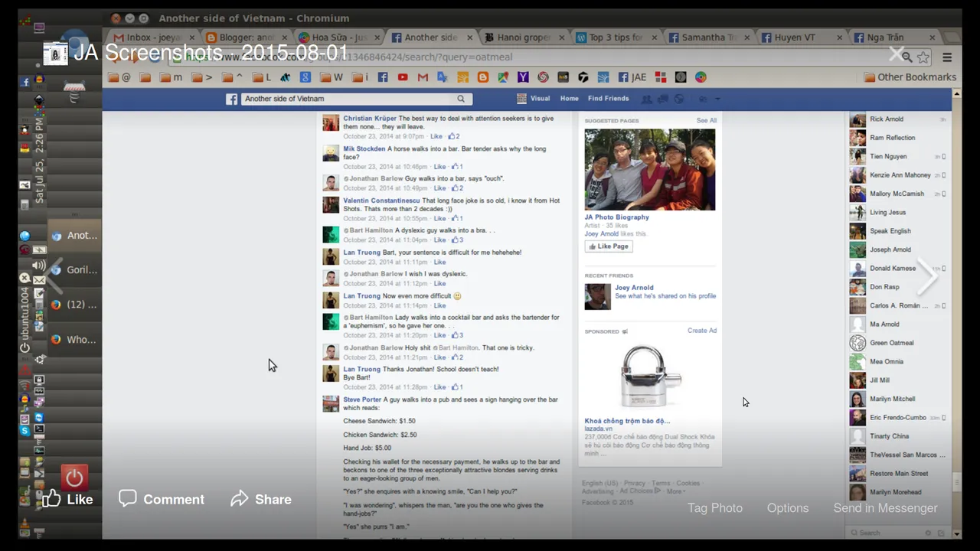Open the Comment action
The height and width of the screenshot is (551, 980).
162,499
